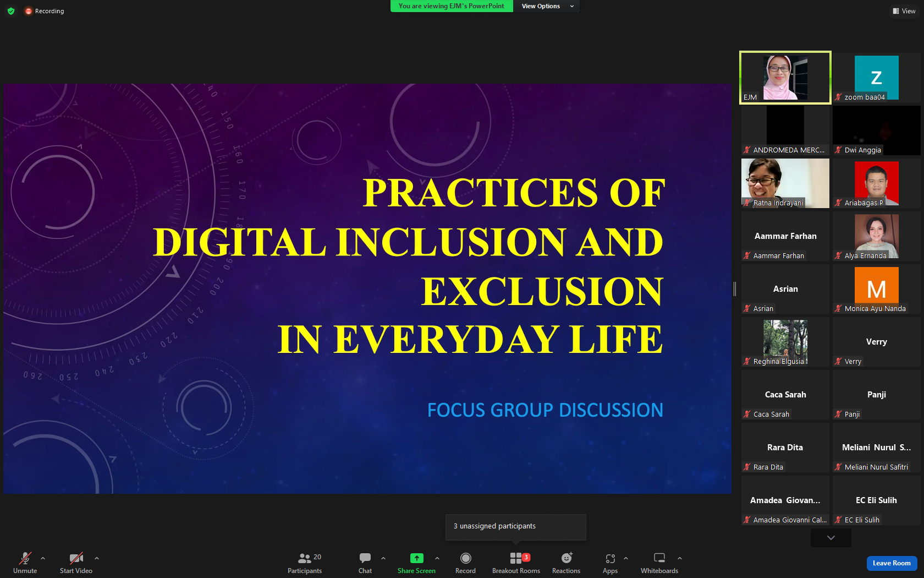Screen dimensions: 924x578
Task: Click the muted mic icon beside Rara Dita
Action: click(747, 467)
